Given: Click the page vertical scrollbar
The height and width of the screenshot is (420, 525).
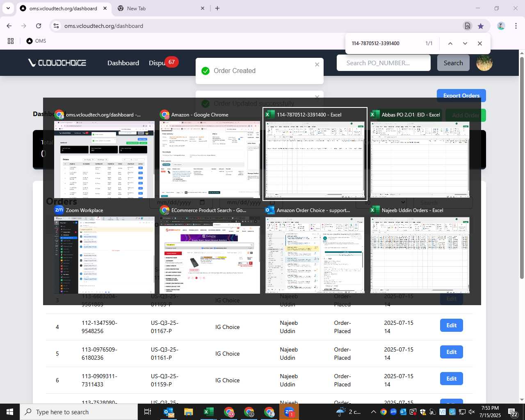Looking at the screenshot, I should tap(522, 168).
